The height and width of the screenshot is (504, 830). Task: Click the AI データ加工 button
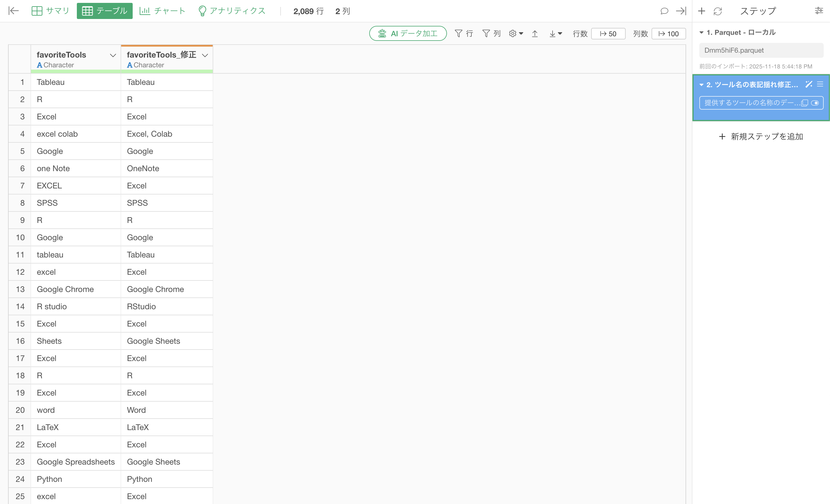tap(408, 34)
